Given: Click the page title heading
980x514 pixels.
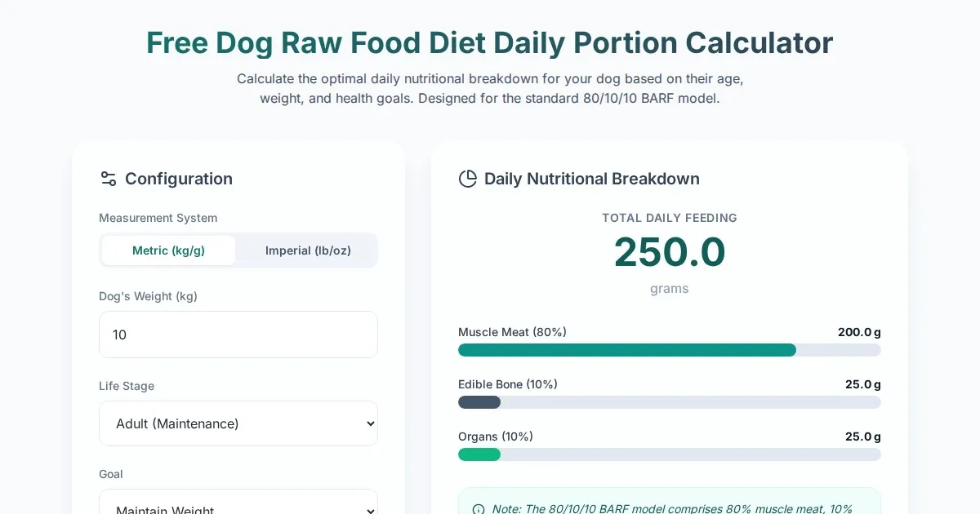Looking at the screenshot, I should [489, 42].
